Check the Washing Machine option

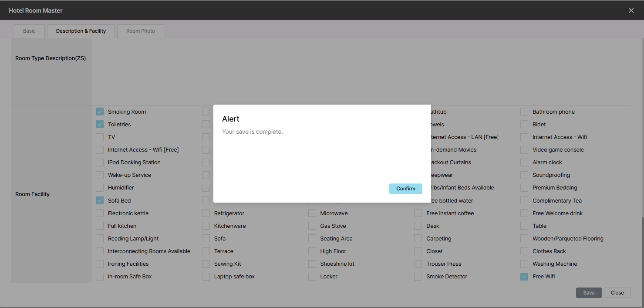pos(524,264)
